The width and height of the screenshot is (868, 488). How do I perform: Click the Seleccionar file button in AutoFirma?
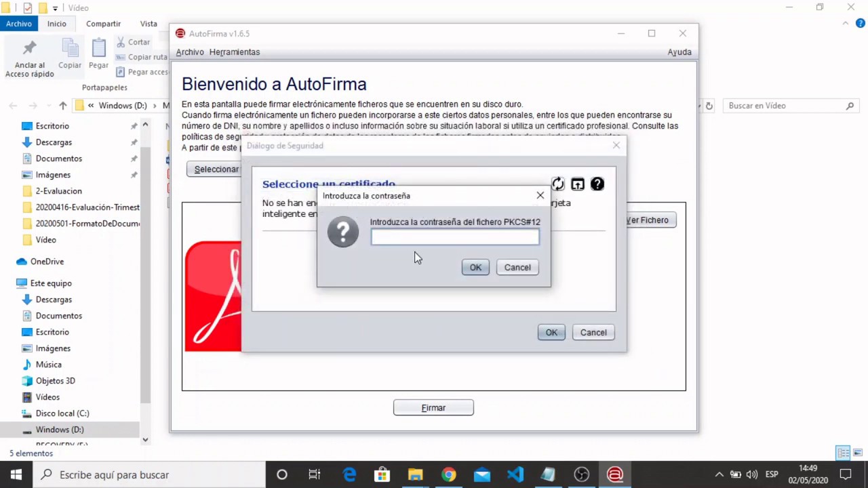click(x=214, y=169)
